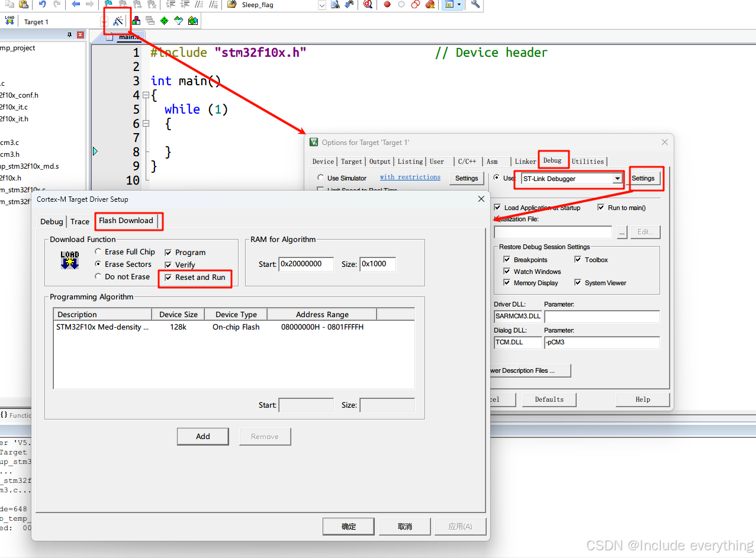Pin the Project panel with pushpin icon
Image resolution: width=756 pixels, height=558 pixels.
point(70,35)
